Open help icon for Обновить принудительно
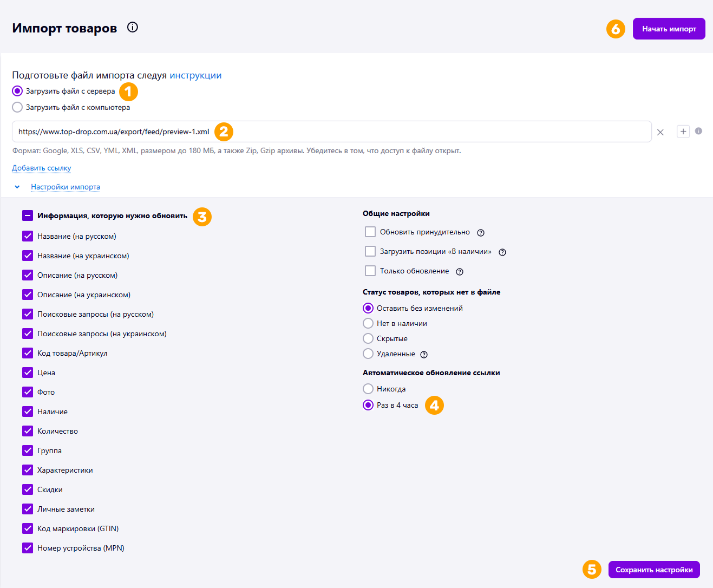This screenshot has height=588, width=713. (481, 233)
